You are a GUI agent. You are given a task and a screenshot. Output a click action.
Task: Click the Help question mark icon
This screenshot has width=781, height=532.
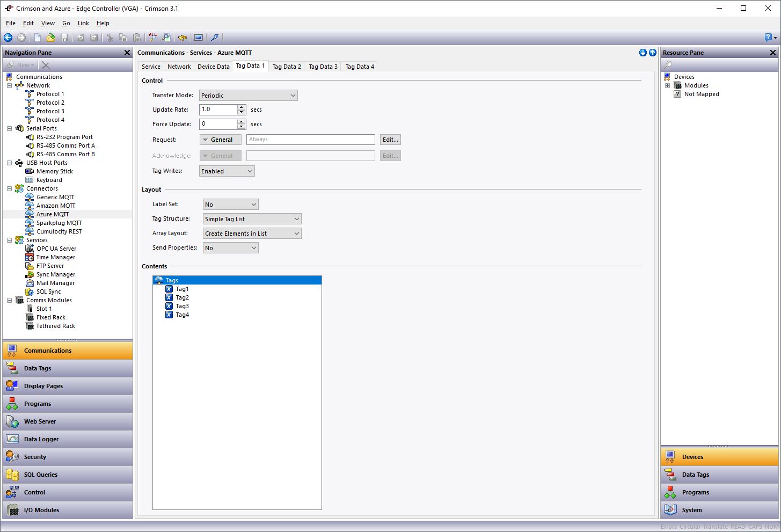(x=768, y=38)
